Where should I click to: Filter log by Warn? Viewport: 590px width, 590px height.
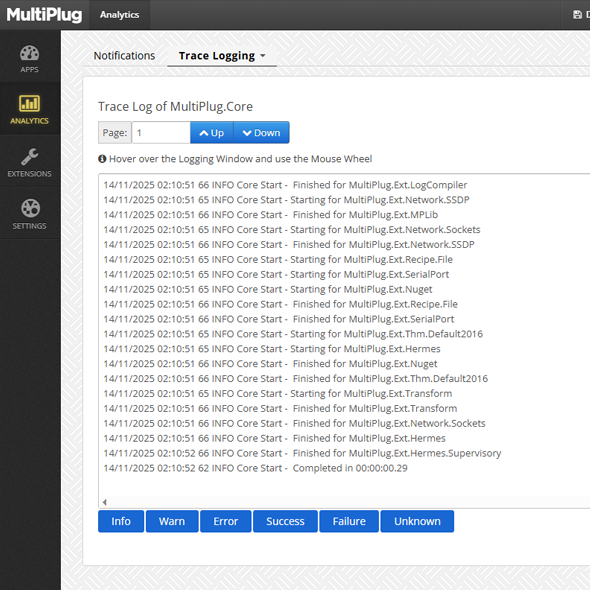172,521
